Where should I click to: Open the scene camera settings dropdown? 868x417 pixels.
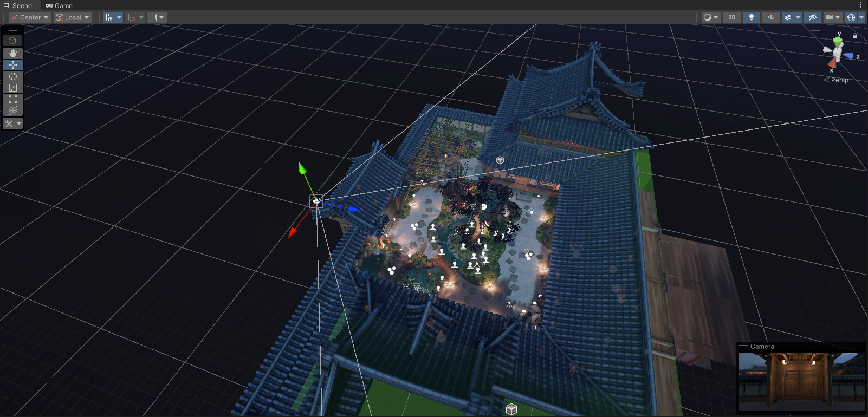833,17
